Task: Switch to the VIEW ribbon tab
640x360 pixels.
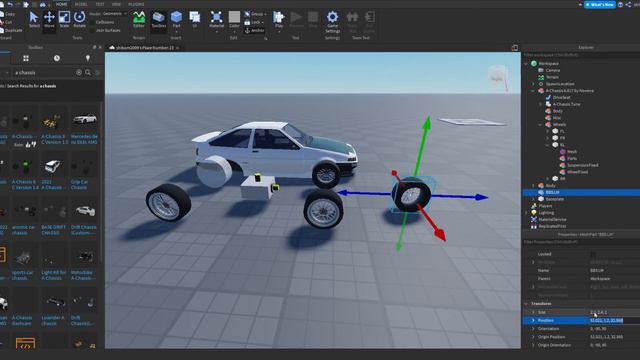Action: [x=117, y=4]
